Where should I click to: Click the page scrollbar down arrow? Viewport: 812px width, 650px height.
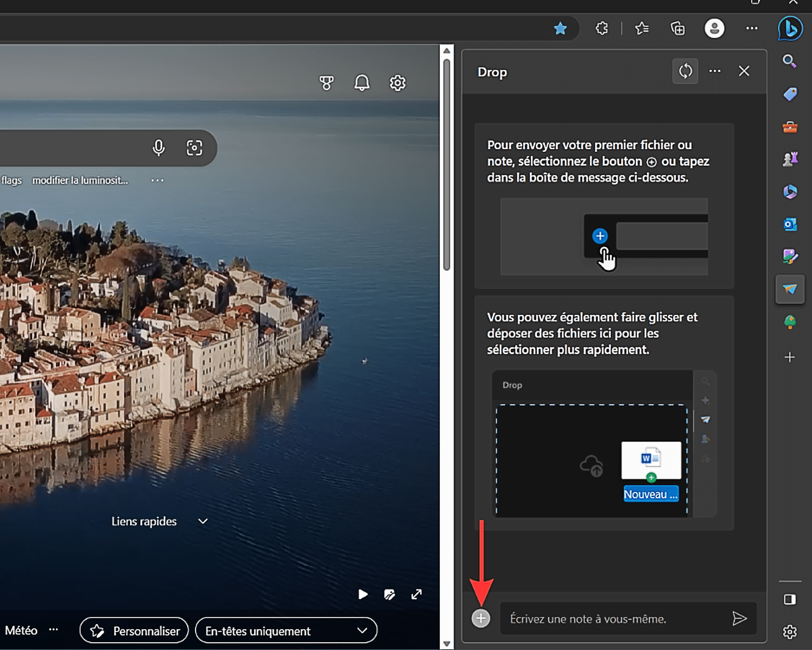click(447, 643)
